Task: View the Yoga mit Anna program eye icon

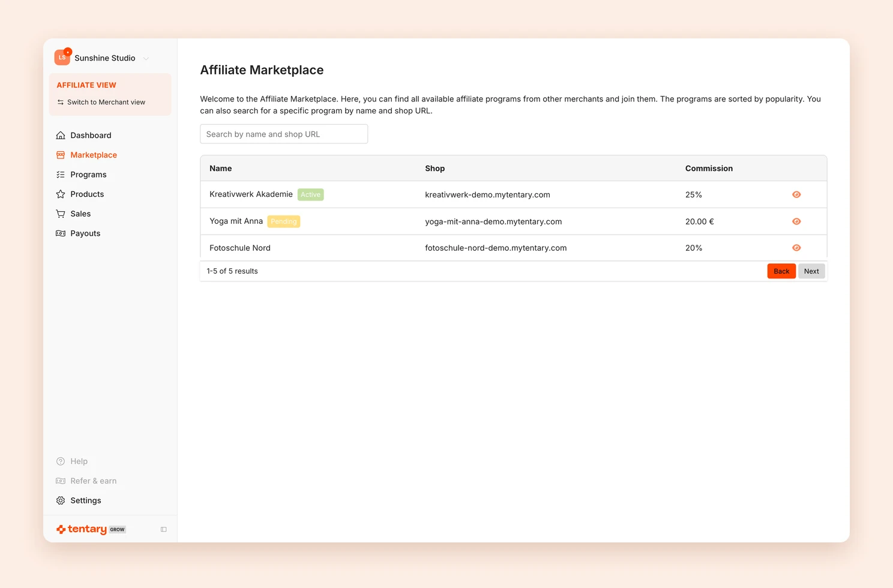Action: pyautogui.click(x=796, y=221)
